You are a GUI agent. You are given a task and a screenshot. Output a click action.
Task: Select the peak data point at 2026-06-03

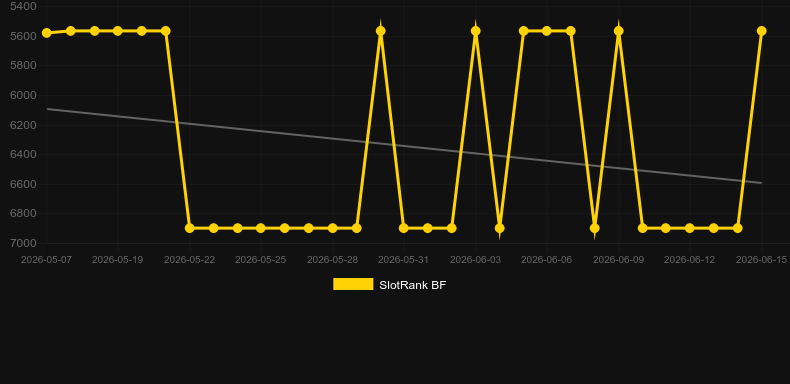[476, 31]
